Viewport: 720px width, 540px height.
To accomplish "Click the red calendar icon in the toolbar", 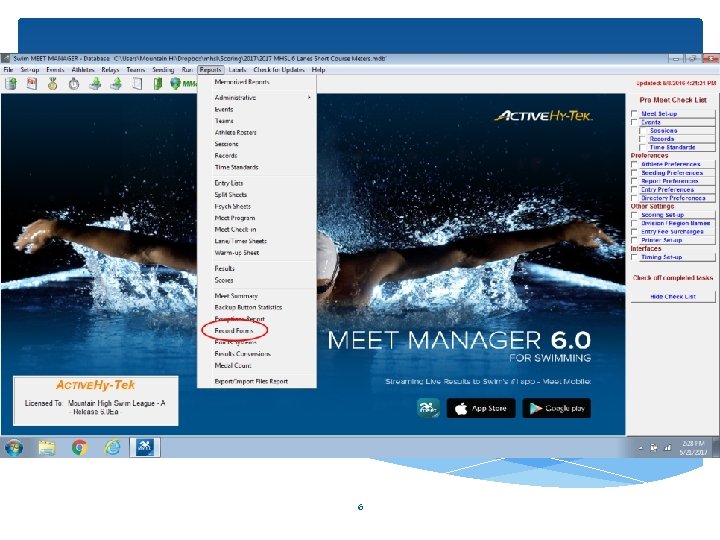I will 32,84.
